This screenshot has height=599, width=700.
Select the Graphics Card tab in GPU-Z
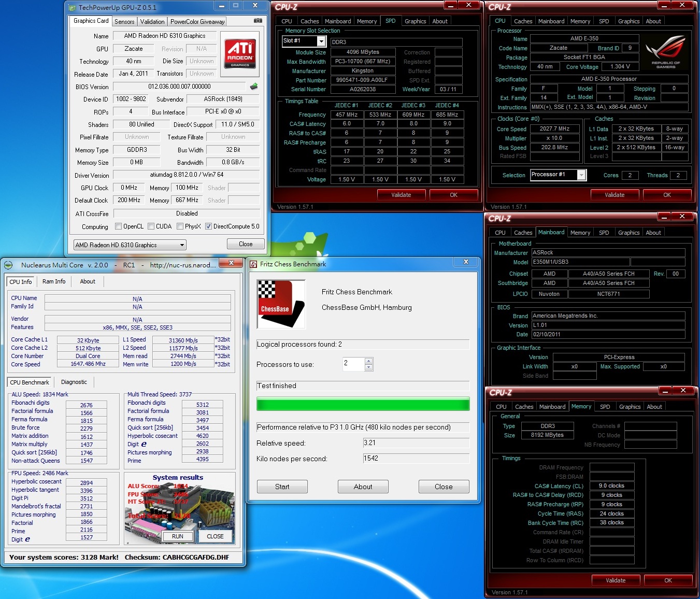(91, 21)
